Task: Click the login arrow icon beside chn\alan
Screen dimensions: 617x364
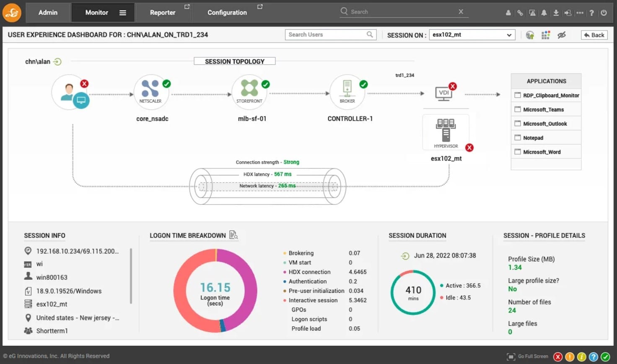Action: click(57, 62)
